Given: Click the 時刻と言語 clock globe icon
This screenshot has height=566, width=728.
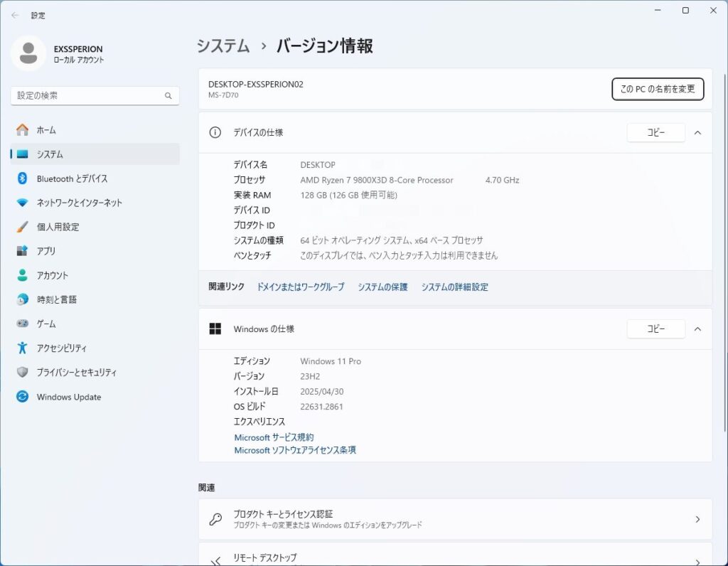Looking at the screenshot, I should click(22, 299).
